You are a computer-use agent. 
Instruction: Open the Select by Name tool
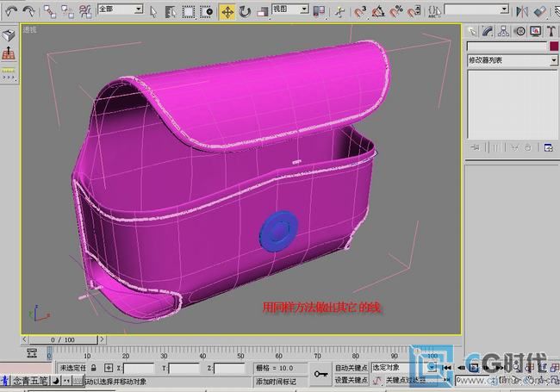[171, 12]
